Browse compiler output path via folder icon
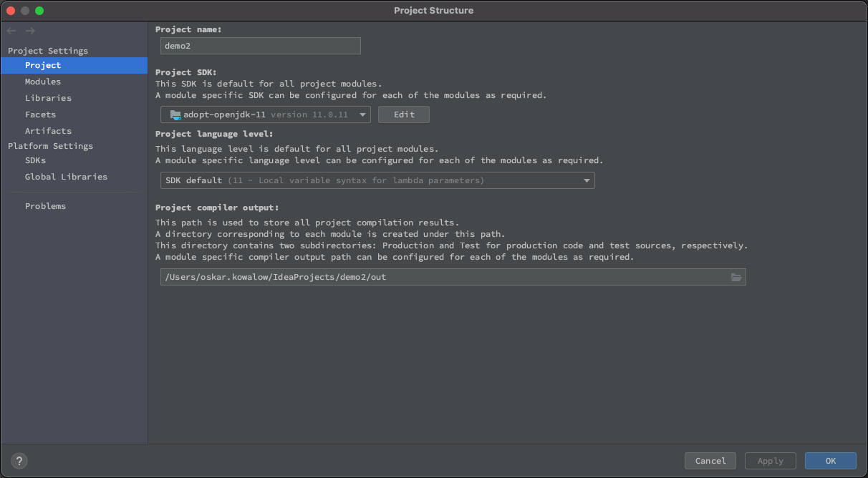Viewport: 868px width, 478px height. pyautogui.click(x=736, y=277)
